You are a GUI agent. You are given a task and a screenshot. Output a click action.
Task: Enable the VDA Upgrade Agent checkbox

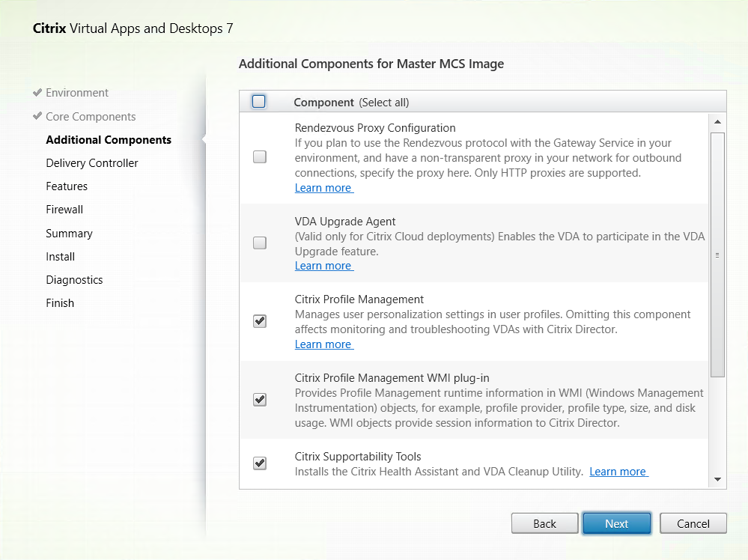(x=260, y=243)
